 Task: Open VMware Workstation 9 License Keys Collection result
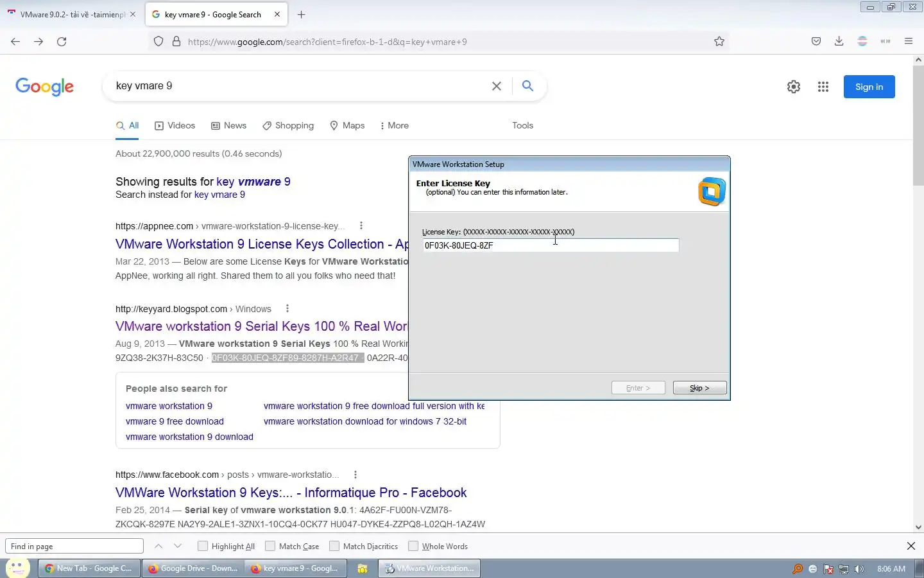point(262,245)
